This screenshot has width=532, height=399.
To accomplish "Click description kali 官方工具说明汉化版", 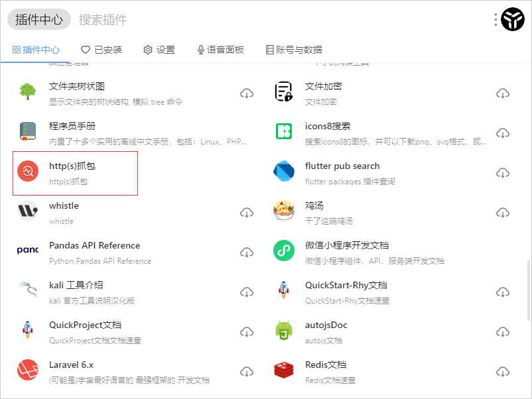I will click(x=92, y=301).
